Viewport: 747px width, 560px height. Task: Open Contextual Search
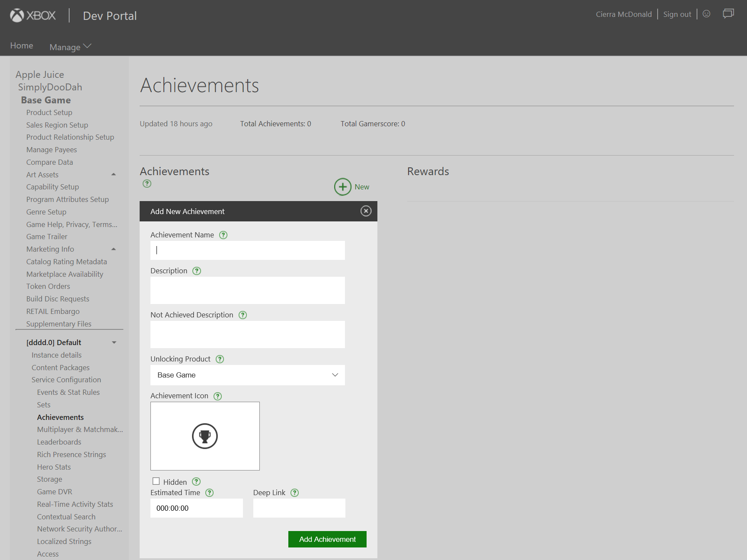[66, 517]
